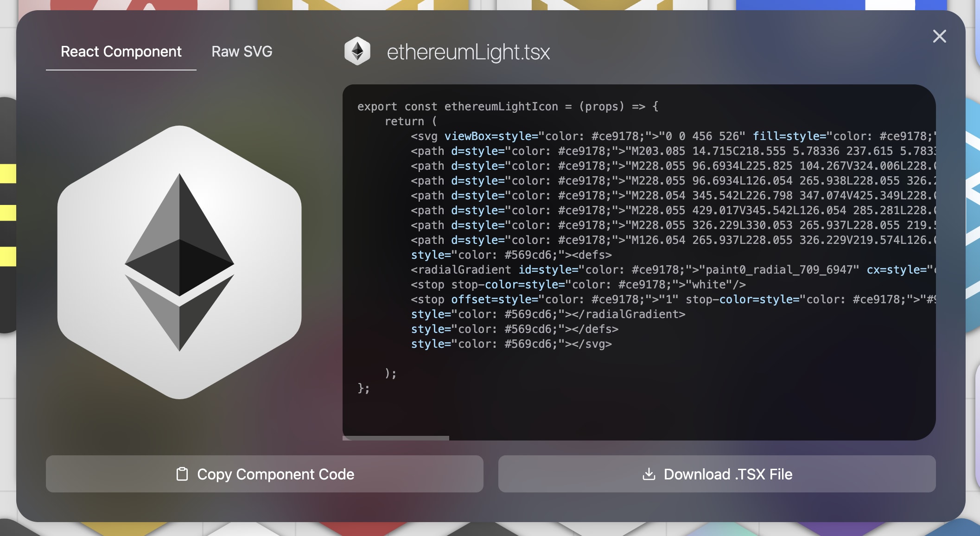Close the ethereumLight.tsx dialog
The width and height of the screenshot is (980, 536).
(x=939, y=36)
